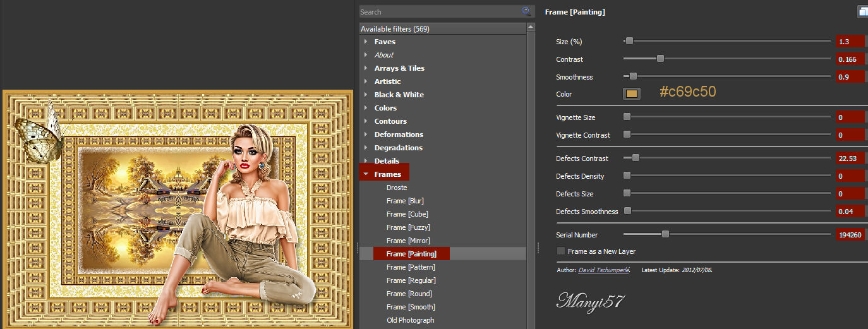Click the Serial Number value field 194260
Viewport: 868px width, 329px height.
click(850, 235)
